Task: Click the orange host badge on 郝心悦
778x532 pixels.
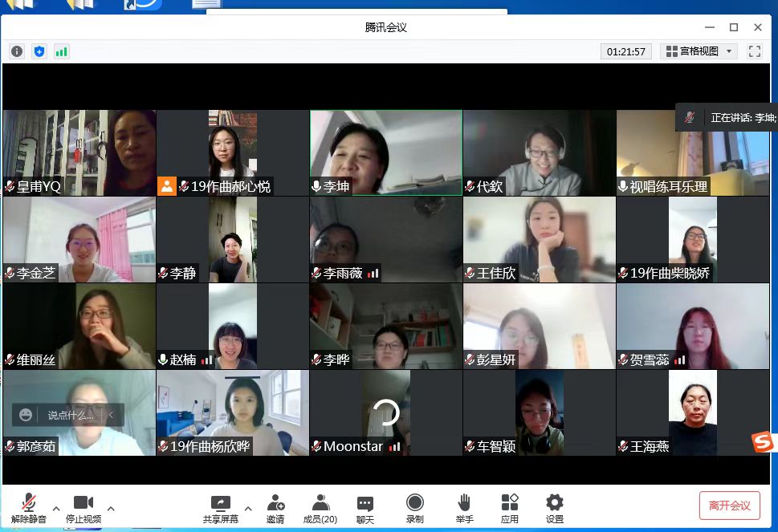Action: (x=167, y=186)
